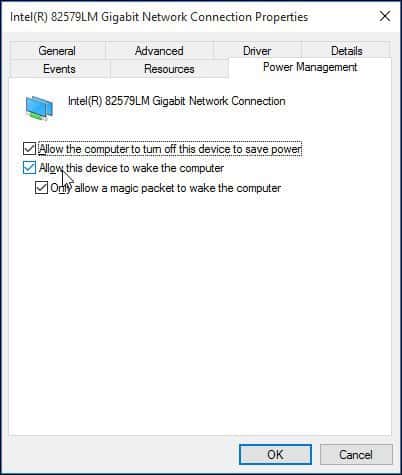Image resolution: width=402 pixels, height=475 pixels.
Task: Click the 'wake the computer' label text
Action: point(131,168)
